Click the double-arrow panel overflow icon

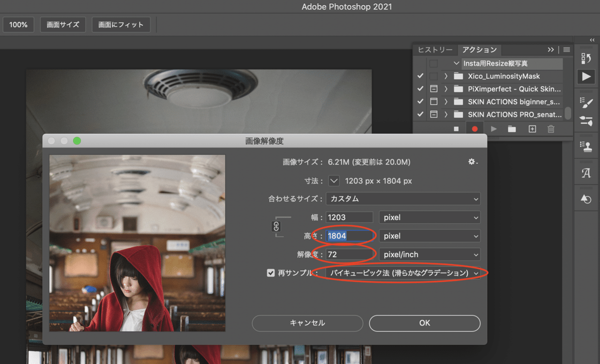pyautogui.click(x=551, y=49)
